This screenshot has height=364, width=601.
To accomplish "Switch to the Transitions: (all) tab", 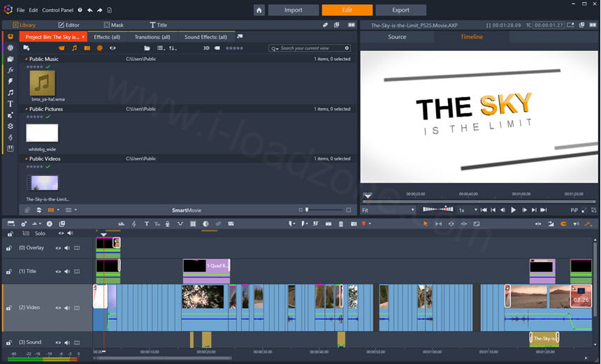I will [152, 37].
